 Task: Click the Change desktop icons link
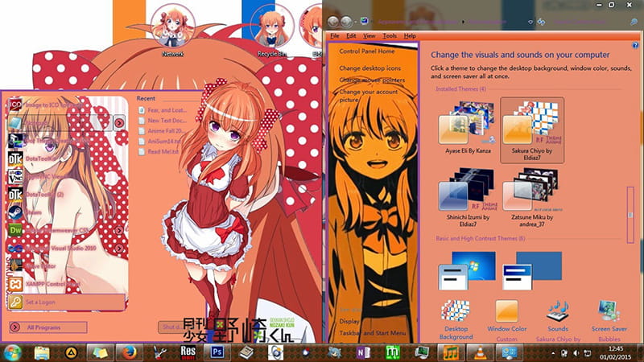point(369,68)
